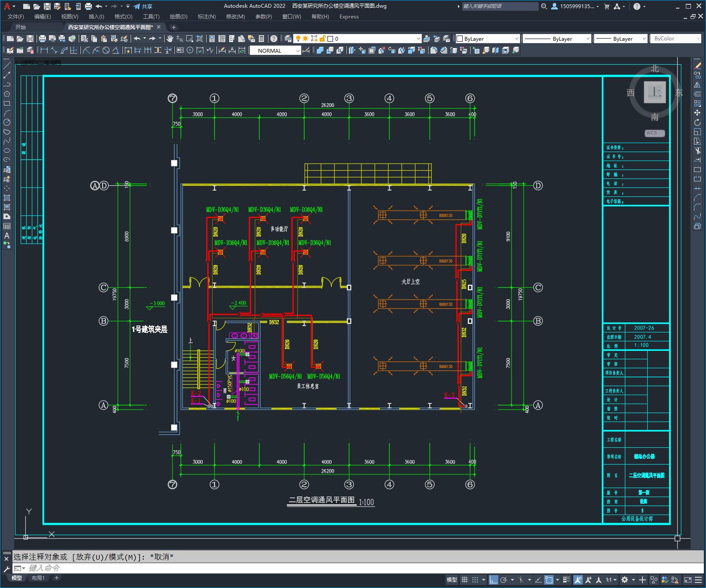Click the 共享 share button
The image size is (706, 588).
pos(143,6)
